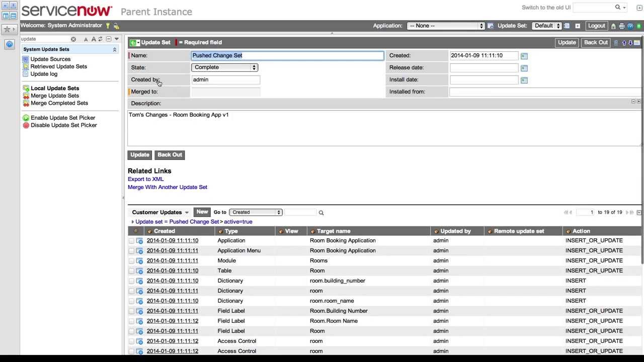The width and height of the screenshot is (644, 362).
Task: Open the calendar picker for Created date
Action: (524, 56)
